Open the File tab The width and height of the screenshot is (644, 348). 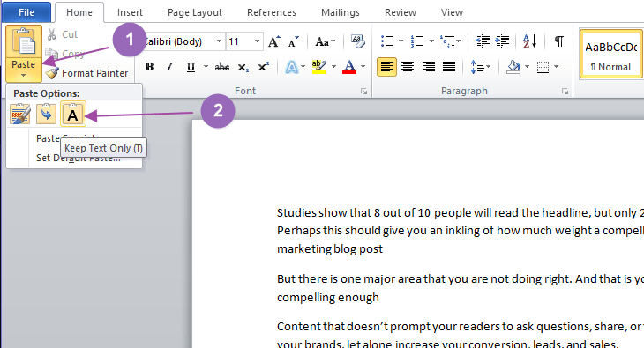tap(26, 12)
